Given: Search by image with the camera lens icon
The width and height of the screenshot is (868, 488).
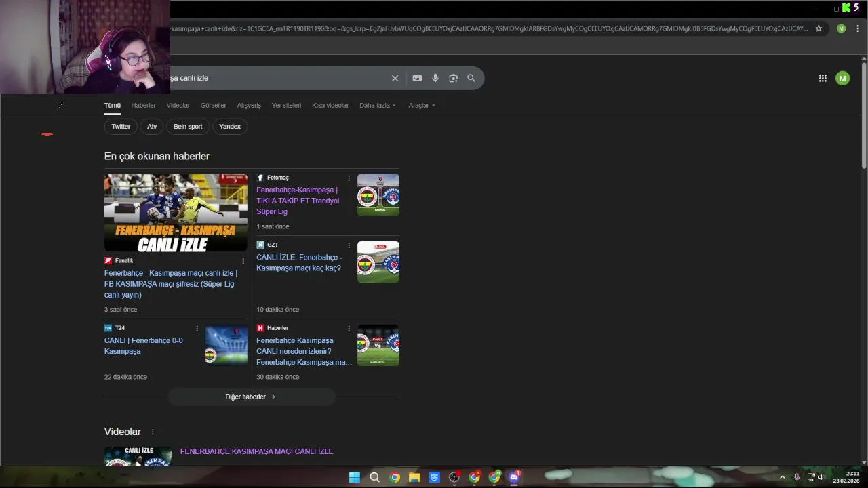Looking at the screenshot, I should [453, 78].
